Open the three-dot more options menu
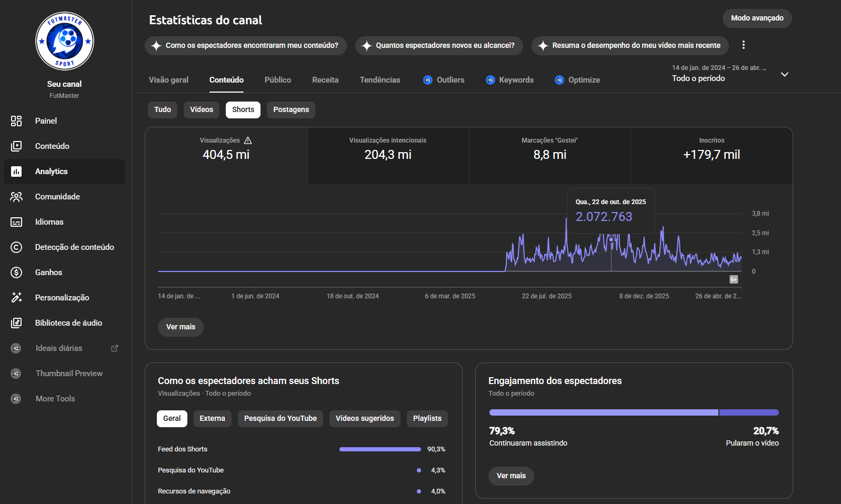The width and height of the screenshot is (841, 504). [x=743, y=45]
